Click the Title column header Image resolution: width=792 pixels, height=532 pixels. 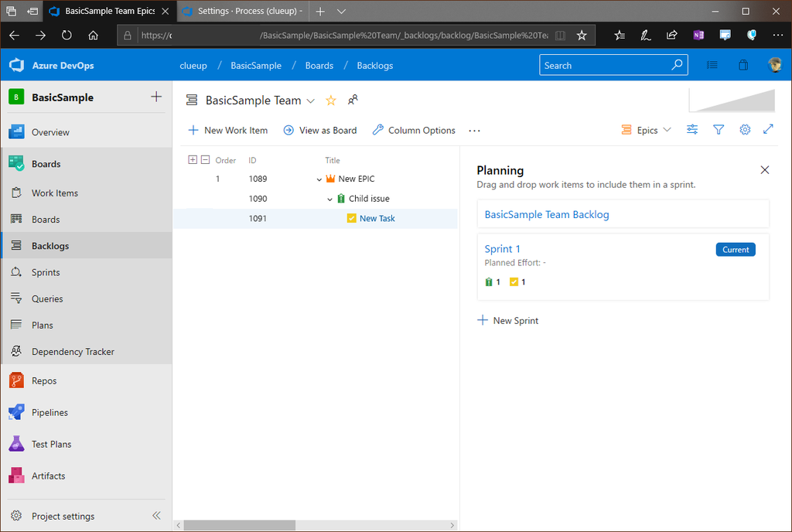click(333, 161)
